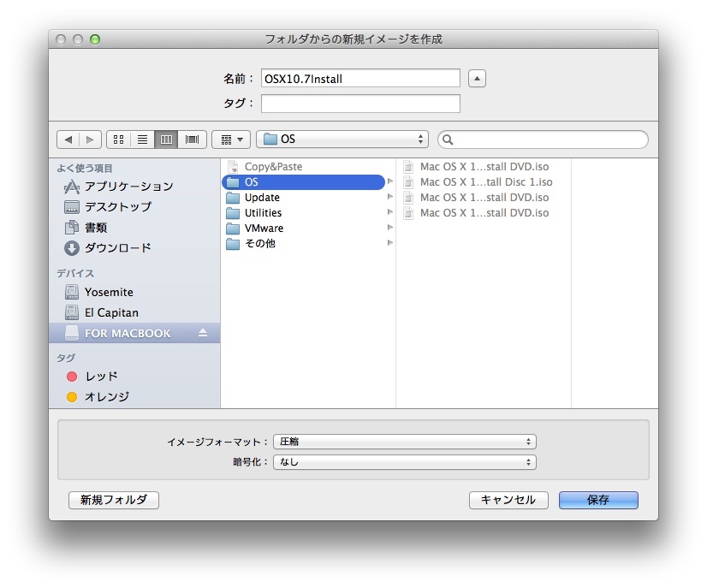Open the OS folder path popup
707x588 pixels.
[x=342, y=139]
